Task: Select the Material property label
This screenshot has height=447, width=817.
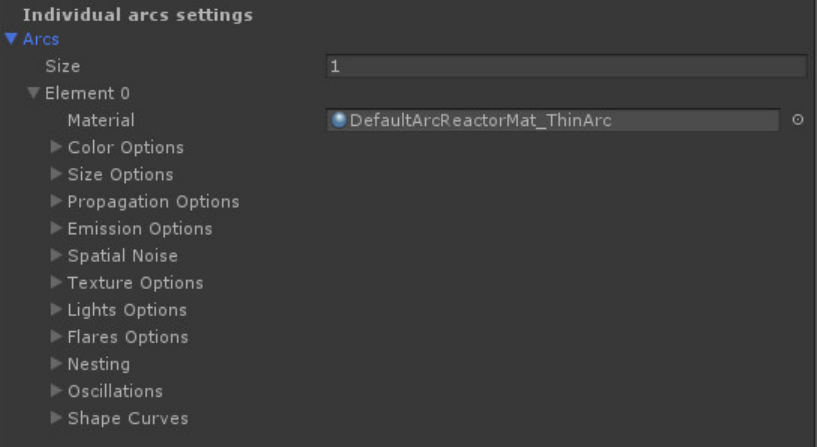Action: 100,121
